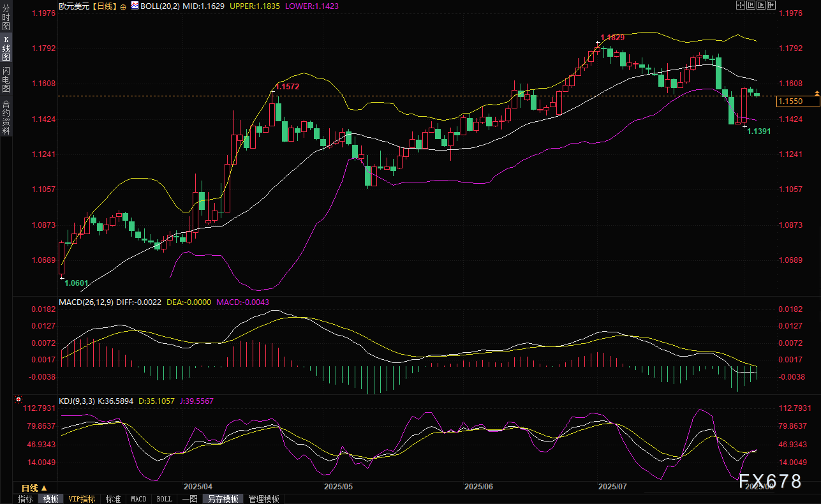This screenshot has width=821, height=504.
Task: Click the crosshair cursor icon at top right
Action: (x=741, y=5)
